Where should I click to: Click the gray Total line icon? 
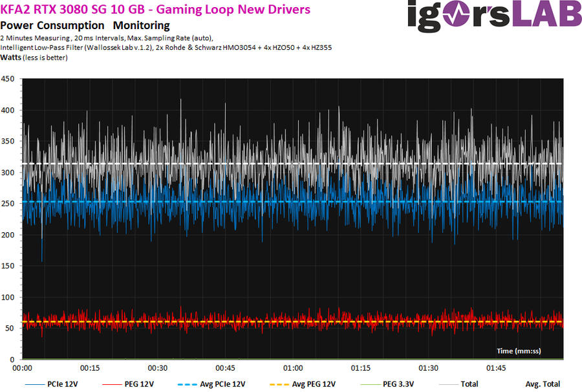click(x=448, y=384)
